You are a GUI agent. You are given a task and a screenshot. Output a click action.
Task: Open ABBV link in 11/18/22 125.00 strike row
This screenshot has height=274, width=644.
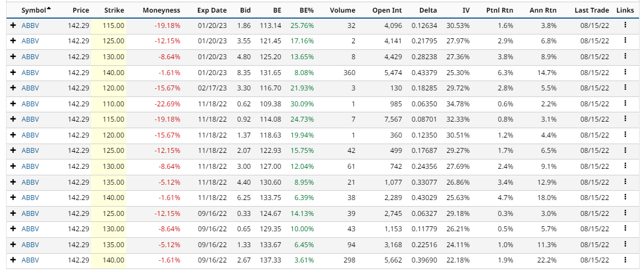pyautogui.click(x=30, y=151)
